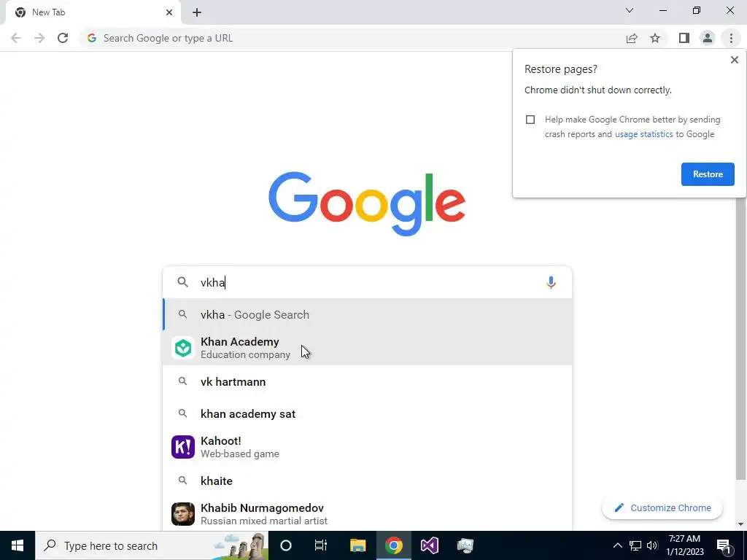Click the Khan Academy logo thumbnail
Viewport: 747px width, 560px height.
click(x=183, y=348)
